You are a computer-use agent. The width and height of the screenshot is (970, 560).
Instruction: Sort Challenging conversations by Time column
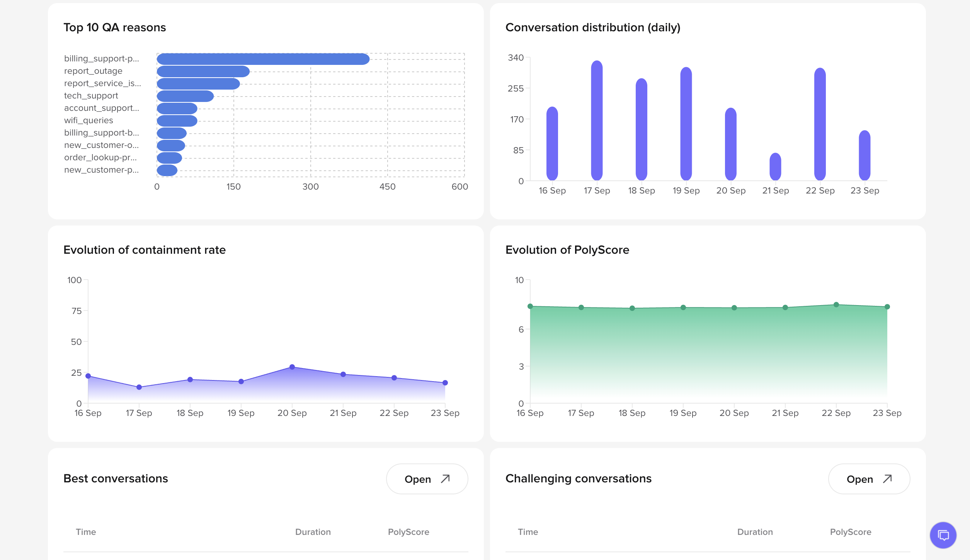click(x=528, y=532)
